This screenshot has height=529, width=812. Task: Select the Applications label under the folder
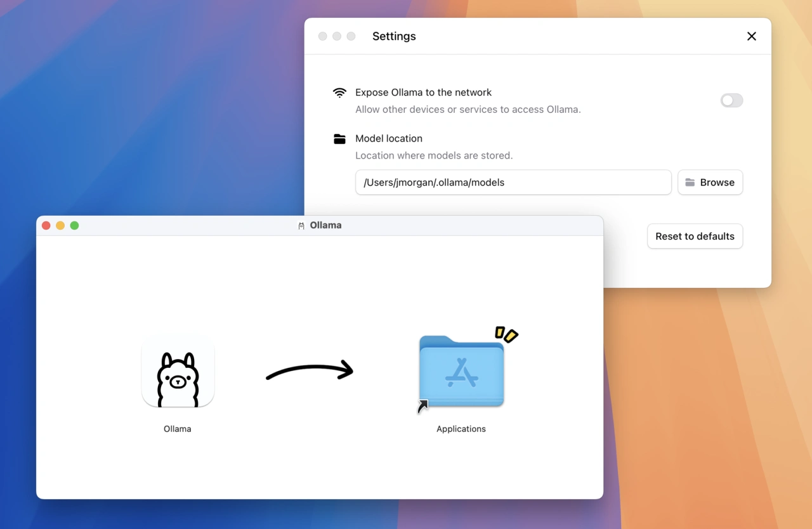click(461, 429)
